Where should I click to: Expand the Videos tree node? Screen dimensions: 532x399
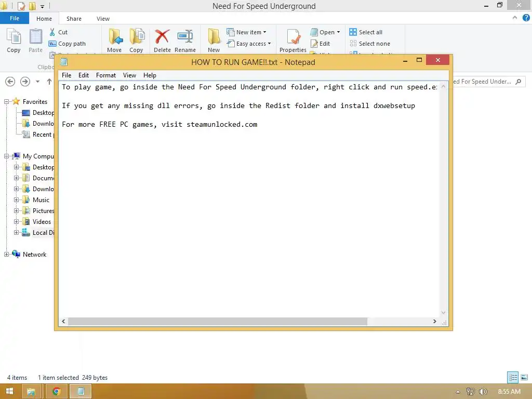(x=16, y=221)
